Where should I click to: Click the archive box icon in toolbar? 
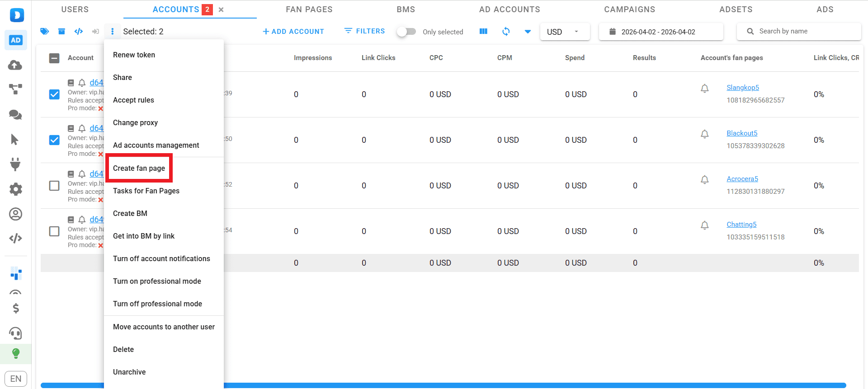(x=61, y=31)
